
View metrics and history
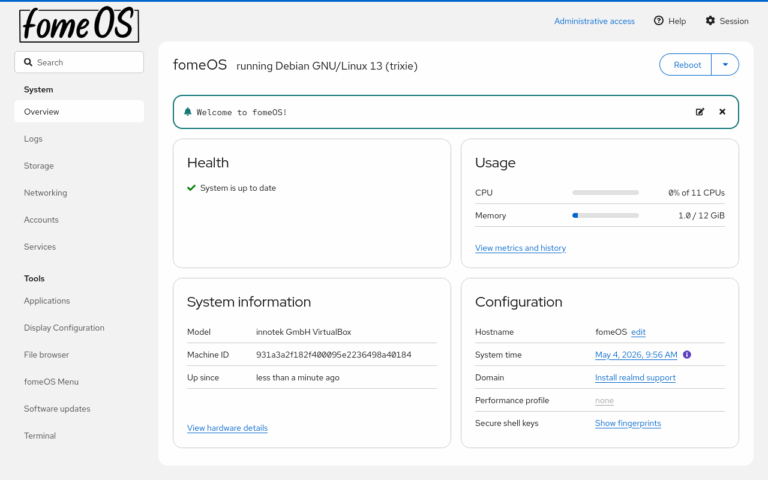(520, 248)
